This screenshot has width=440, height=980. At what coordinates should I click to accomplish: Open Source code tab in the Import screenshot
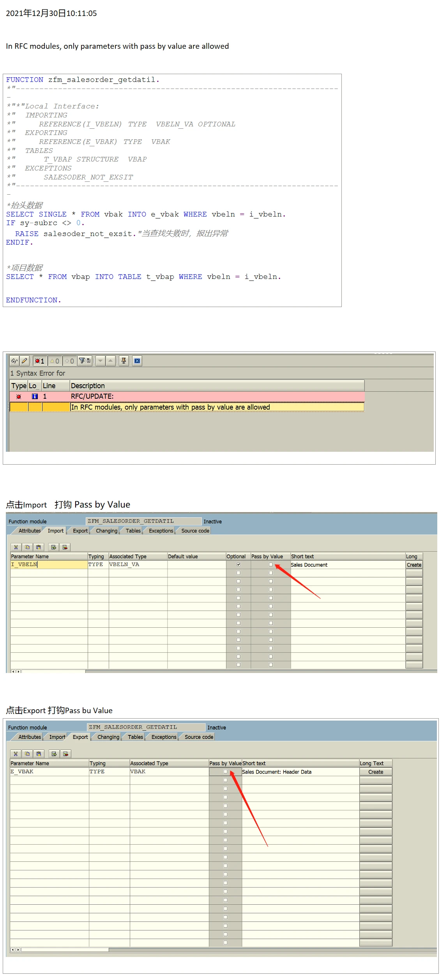pos(195,531)
